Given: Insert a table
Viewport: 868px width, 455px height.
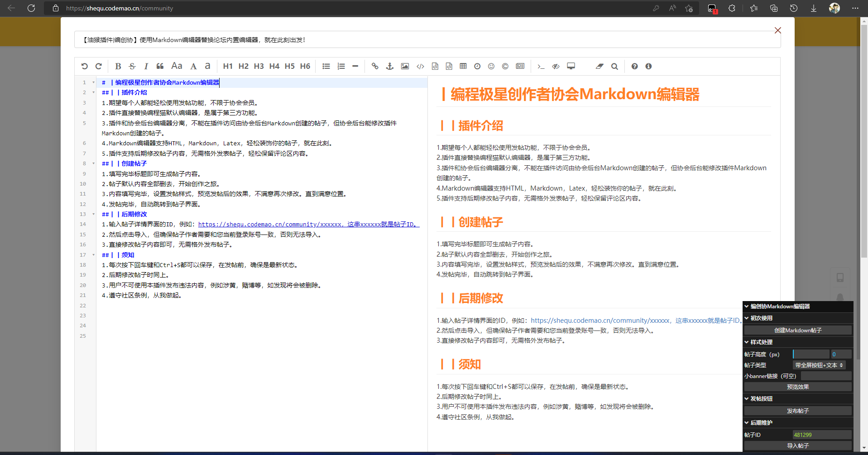Looking at the screenshot, I should (x=463, y=66).
